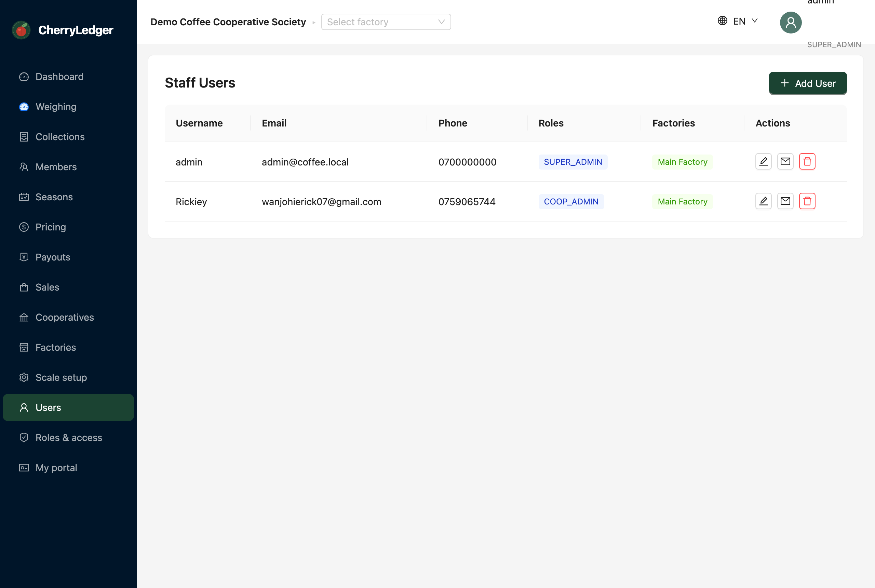Click Demo Coffee Cooperative Society breadcrumb
The height and width of the screenshot is (588, 875).
coord(228,22)
